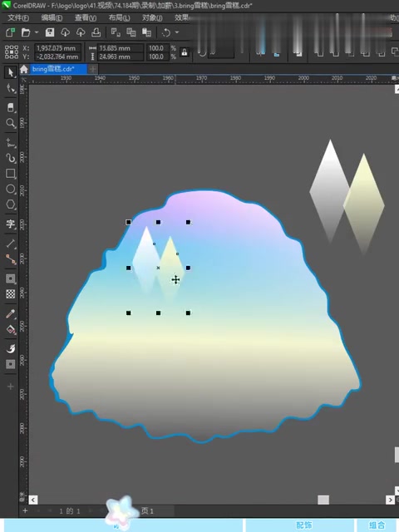The width and height of the screenshot is (399, 532).
Task: Click the horizontal scrollbar left arrow
Action: pos(33,500)
